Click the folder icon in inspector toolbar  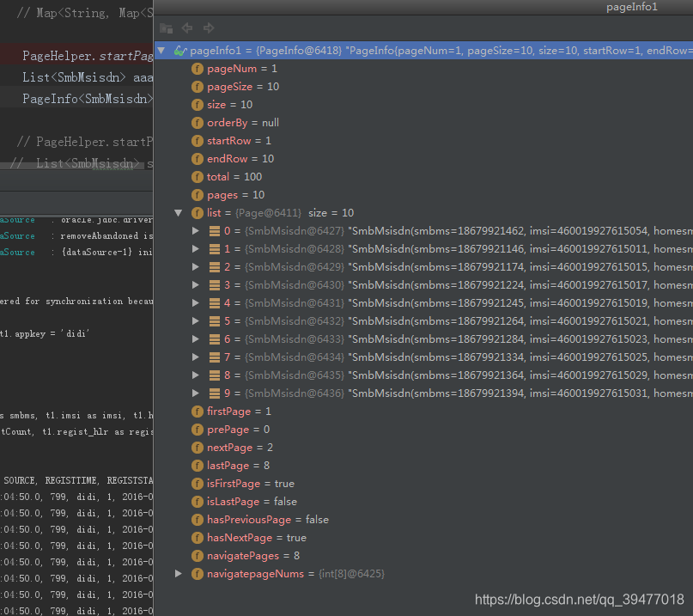166,28
